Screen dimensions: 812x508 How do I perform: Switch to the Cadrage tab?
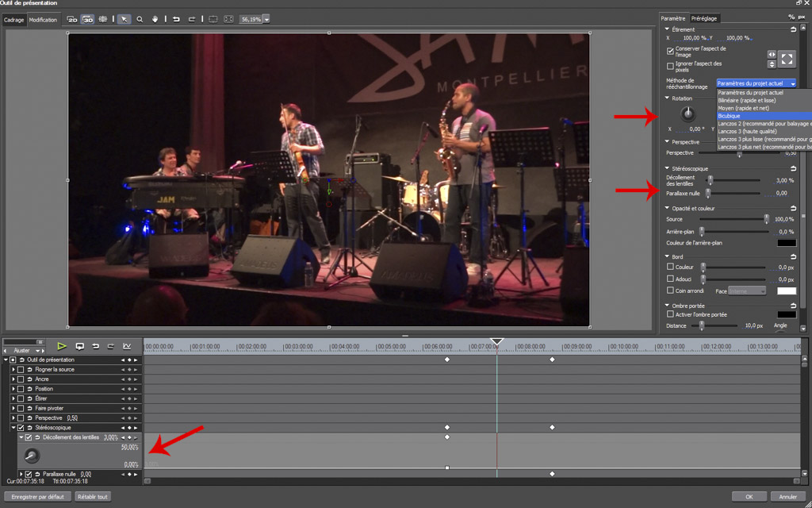[13, 20]
